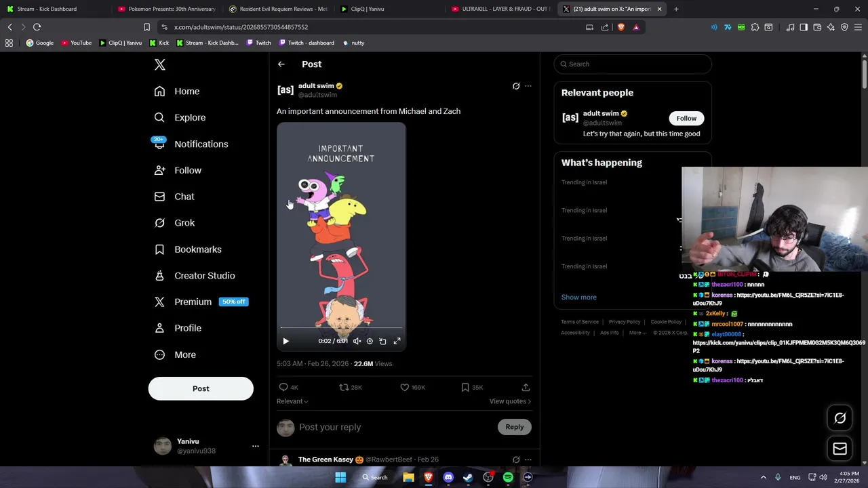This screenshot has height=488, width=868.
Task: Bookmark the post with 35K bookmarks
Action: tap(472, 387)
